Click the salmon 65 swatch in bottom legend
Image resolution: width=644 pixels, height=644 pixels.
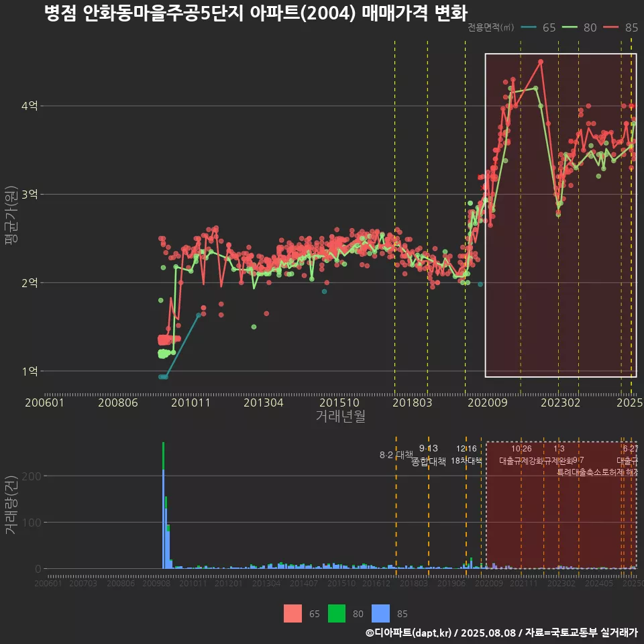click(293, 614)
